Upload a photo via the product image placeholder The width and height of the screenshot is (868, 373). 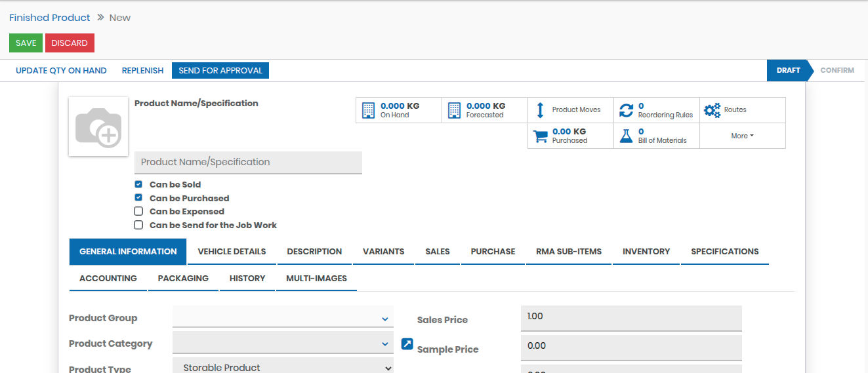98,127
